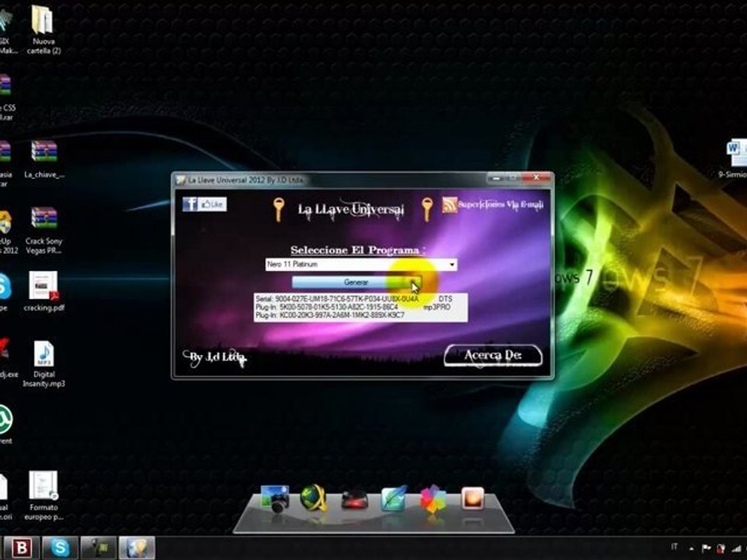The height and width of the screenshot is (560, 747).
Task: Click the globe icon in the dock
Action: [314, 499]
